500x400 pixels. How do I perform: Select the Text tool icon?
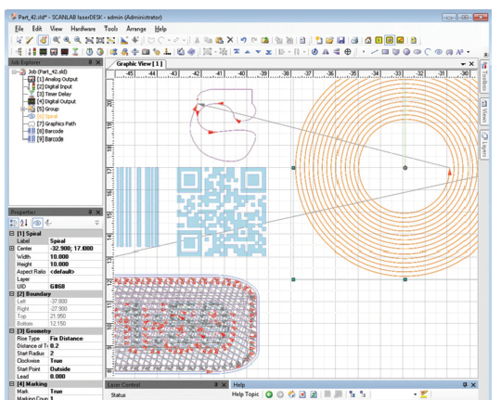click(x=460, y=52)
